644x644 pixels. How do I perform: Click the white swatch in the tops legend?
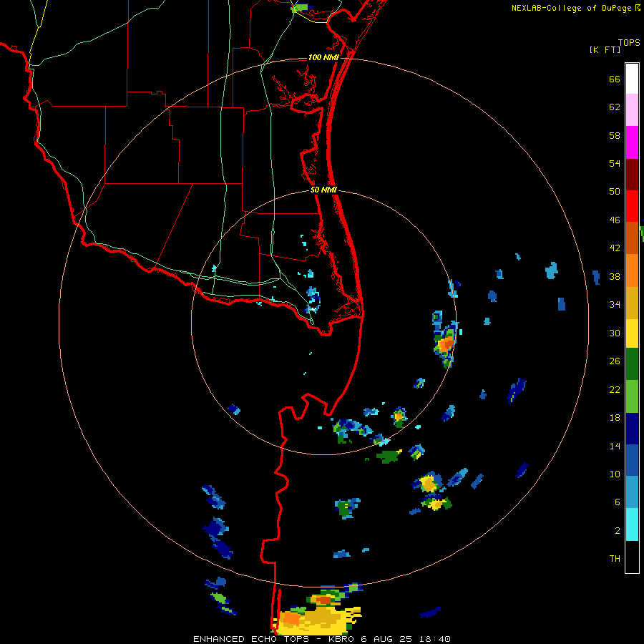pos(632,79)
